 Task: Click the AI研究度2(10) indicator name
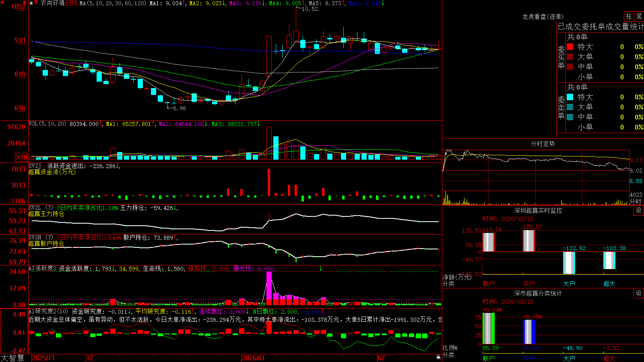48,311
